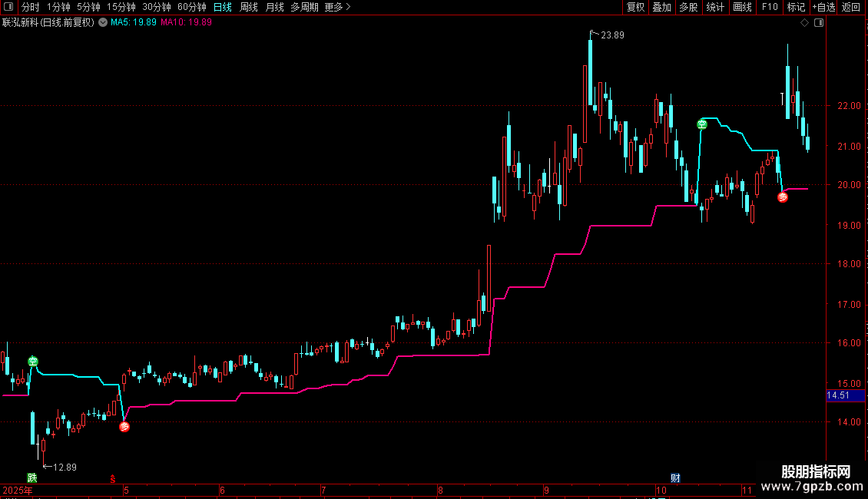Click the green 跌 event icon on timeline
Image resolution: width=868 pixels, height=499 pixels.
(x=32, y=478)
